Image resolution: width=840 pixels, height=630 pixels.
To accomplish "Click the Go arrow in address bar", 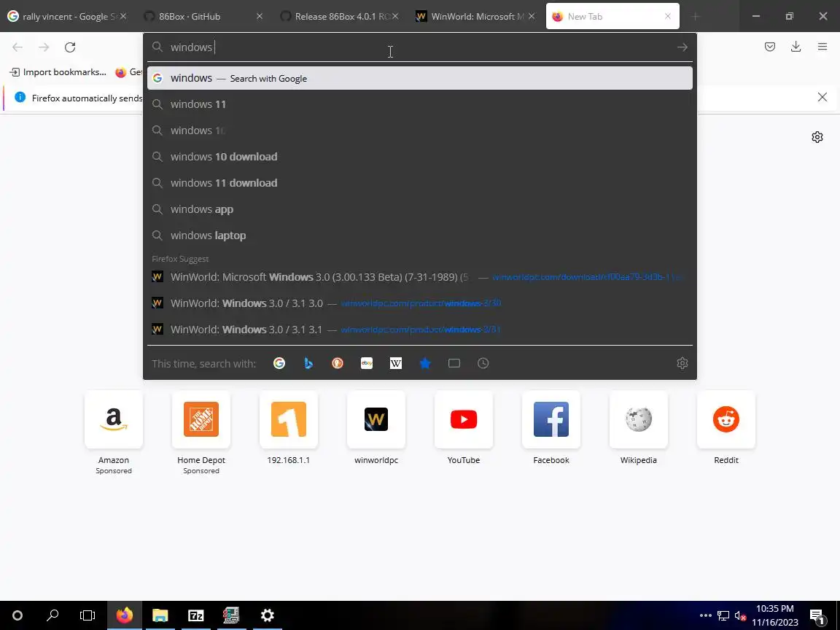I will [682, 47].
